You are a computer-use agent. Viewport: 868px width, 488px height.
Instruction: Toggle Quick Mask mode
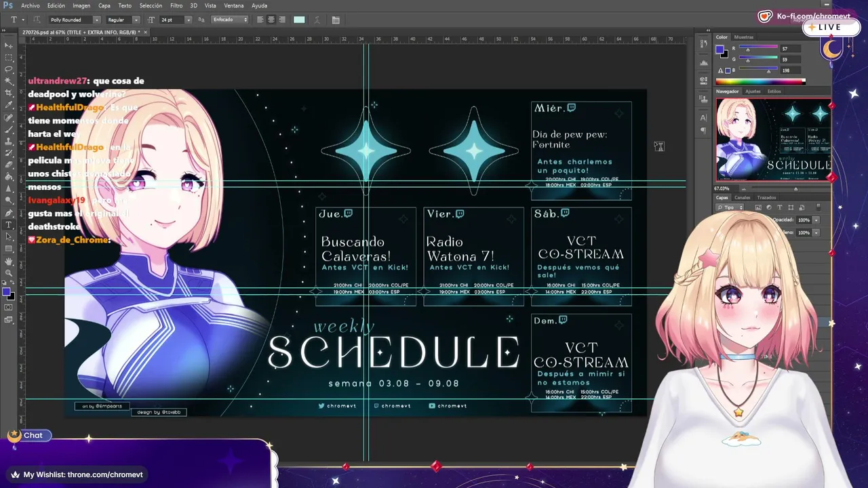pos(9,307)
